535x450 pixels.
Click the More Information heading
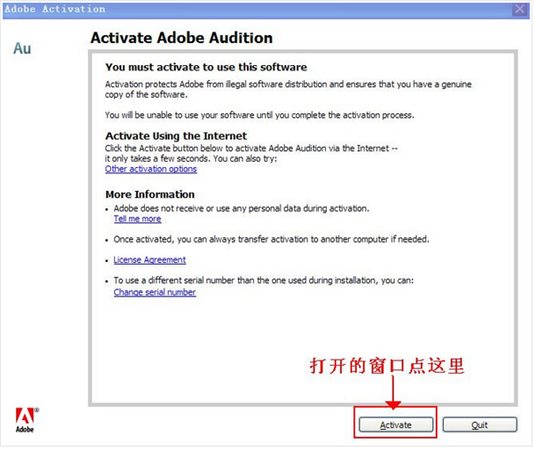(150, 194)
